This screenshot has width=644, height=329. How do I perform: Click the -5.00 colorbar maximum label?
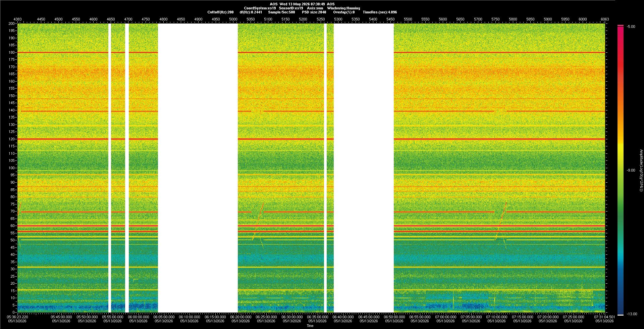tap(631, 27)
